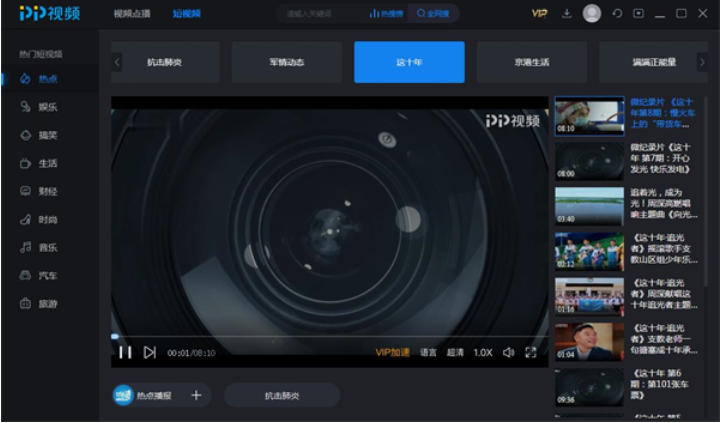Click the PP视频 logo in the title bar
The height and width of the screenshot is (423, 723).
(x=50, y=13)
